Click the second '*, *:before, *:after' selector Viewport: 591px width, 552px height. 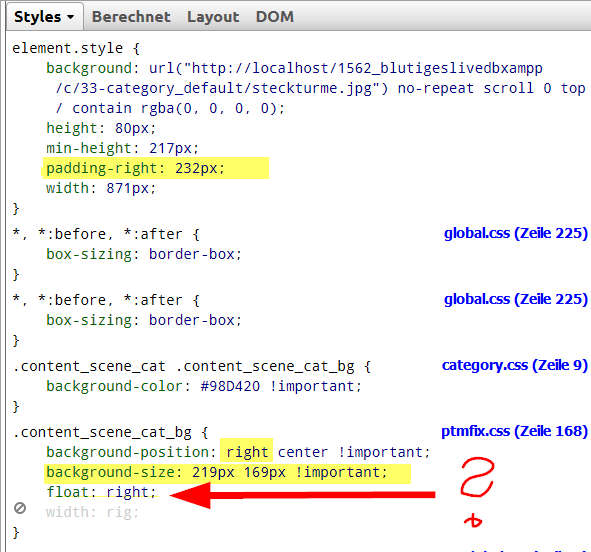[97, 300]
